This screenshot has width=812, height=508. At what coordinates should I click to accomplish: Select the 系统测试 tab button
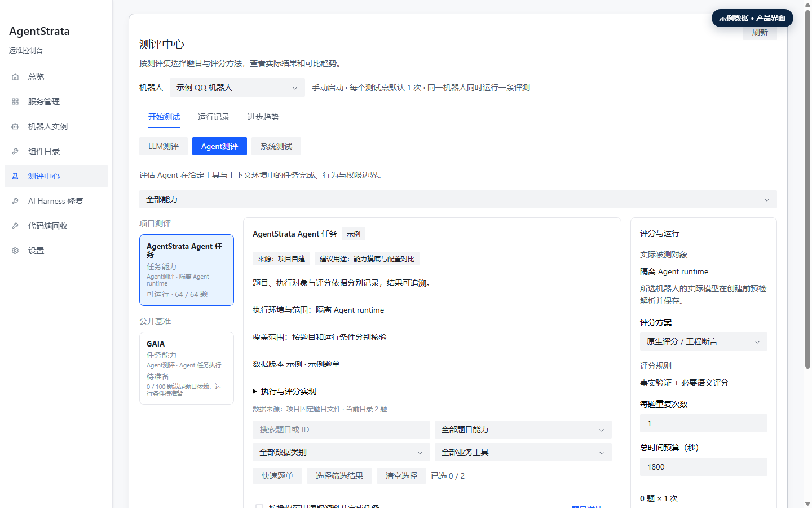(x=276, y=146)
